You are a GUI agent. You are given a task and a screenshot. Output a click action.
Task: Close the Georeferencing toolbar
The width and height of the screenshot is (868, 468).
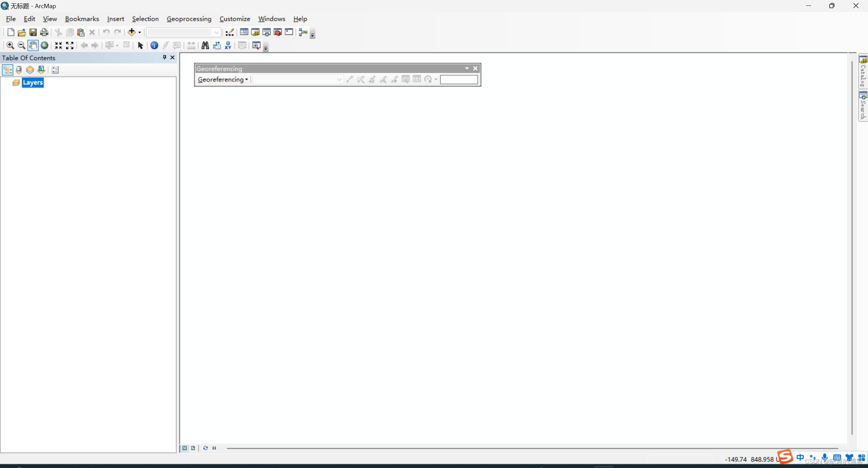click(475, 69)
